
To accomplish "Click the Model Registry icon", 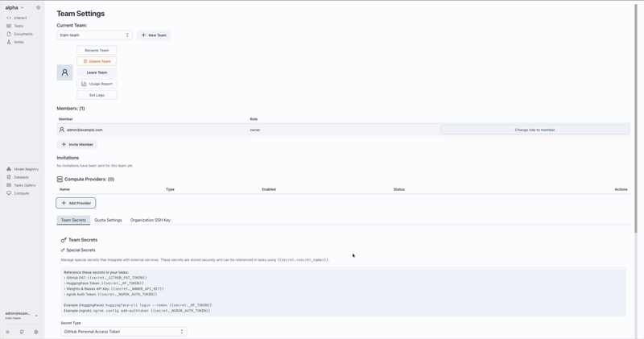I will pos(9,169).
